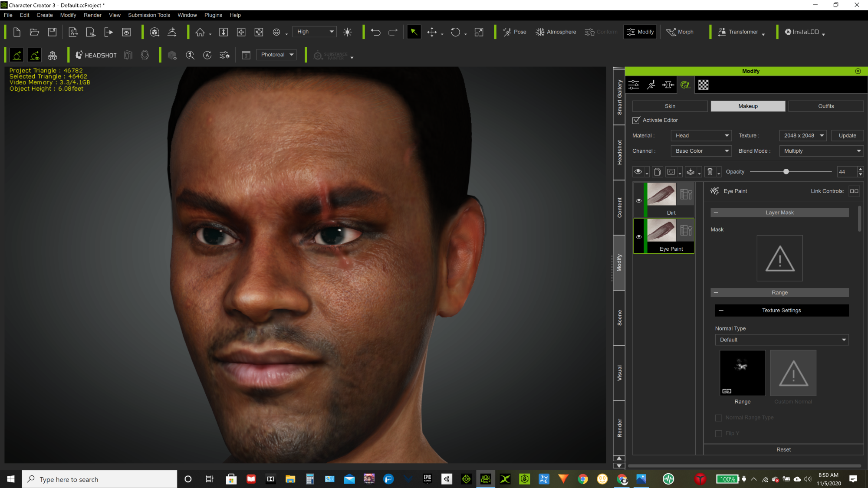The width and height of the screenshot is (868, 488).
Task: Open the Material dropdown showing Head
Action: [x=701, y=135]
